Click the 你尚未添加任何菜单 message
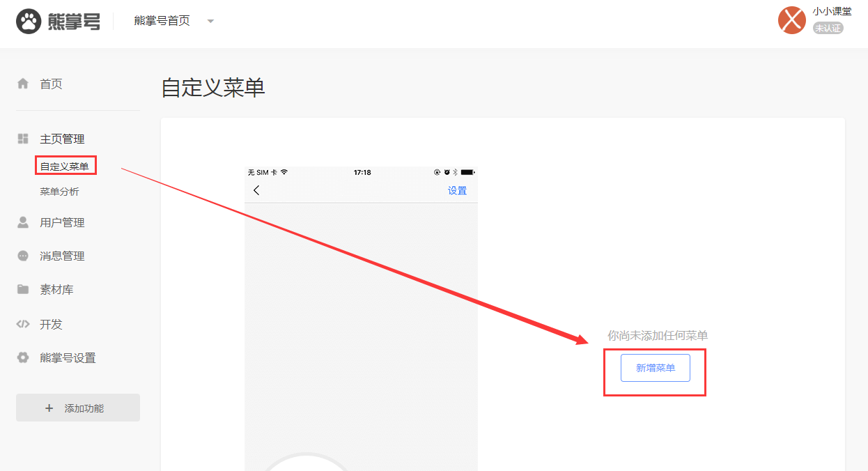Image resolution: width=868 pixels, height=471 pixels. 658,336
